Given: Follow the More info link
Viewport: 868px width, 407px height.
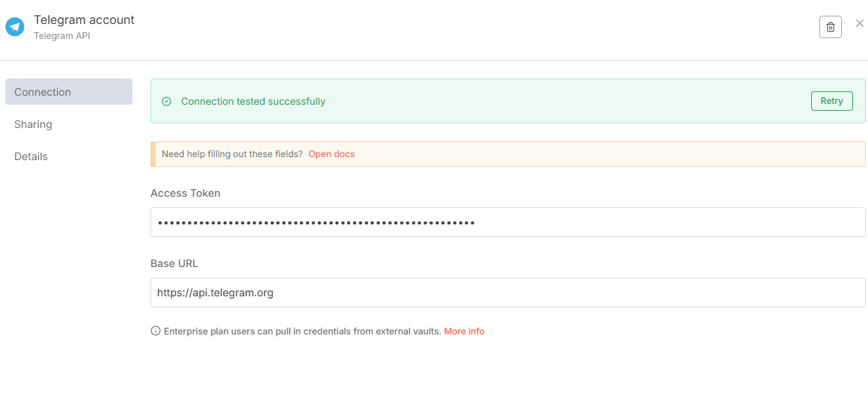Looking at the screenshot, I should click(464, 331).
